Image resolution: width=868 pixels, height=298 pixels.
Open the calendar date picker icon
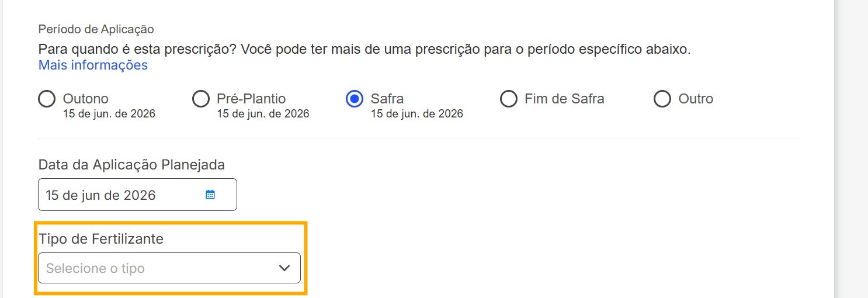pos(210,195)
